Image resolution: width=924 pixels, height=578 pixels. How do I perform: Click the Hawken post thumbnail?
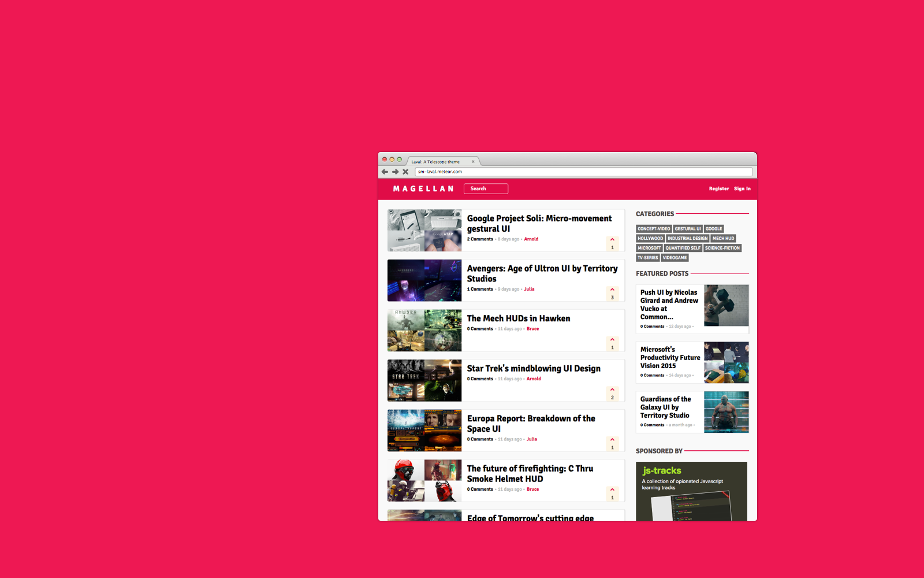(424, 331)
